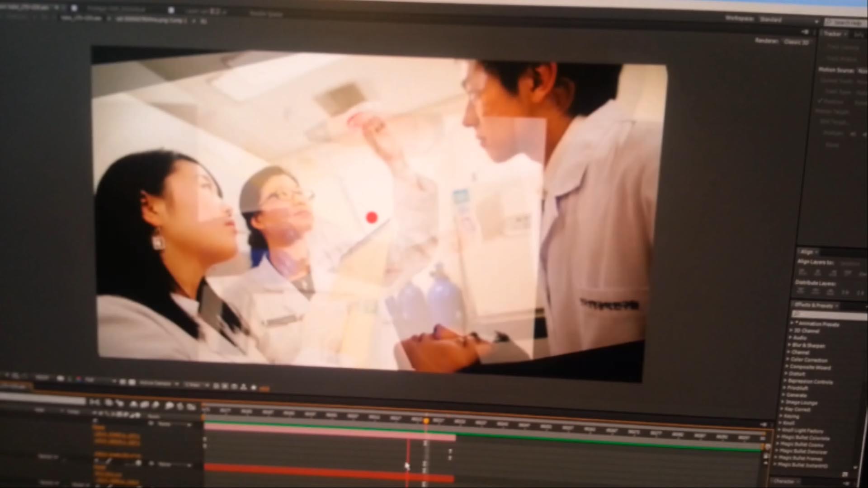868x488 pixels.
Task: Click the current time indicator marker on the timeline
Action: 426,421
